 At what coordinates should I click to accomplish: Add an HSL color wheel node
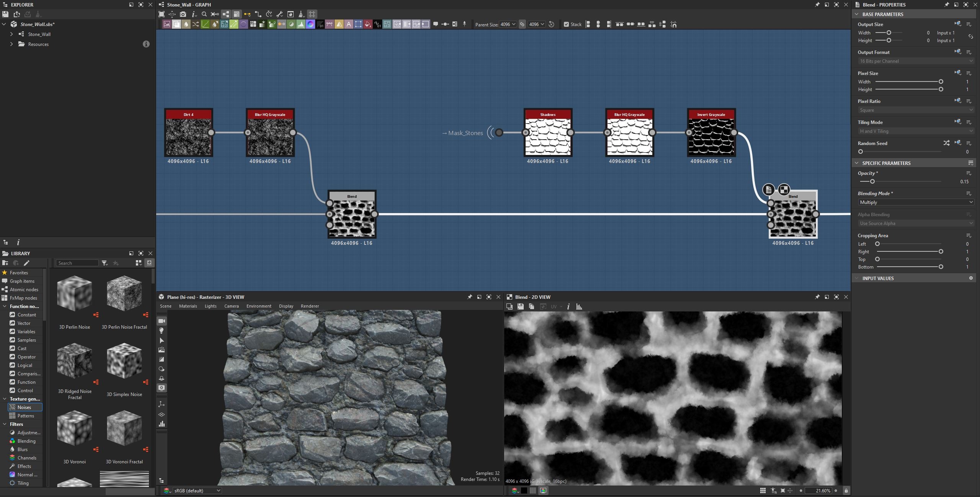tap(310, 24)
